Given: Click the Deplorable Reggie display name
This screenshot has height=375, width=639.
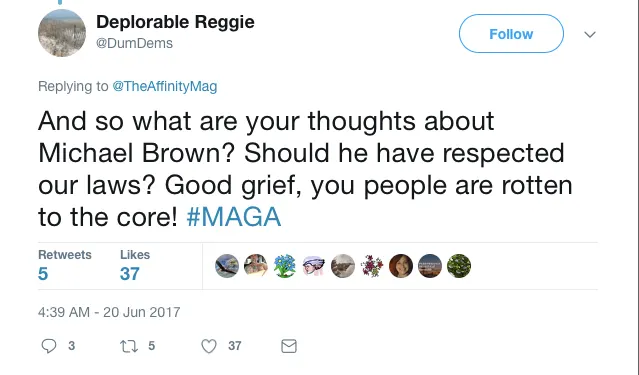Looking at the screenshot, I should click(x=175, y=22).
